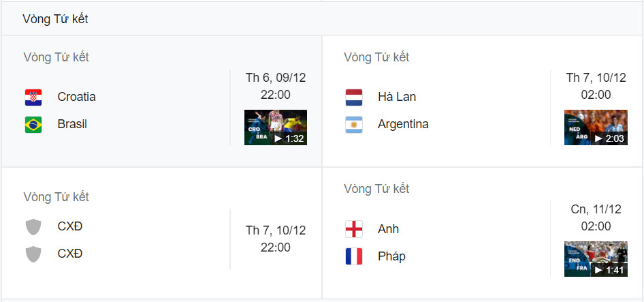This screenshot has width=644, height=302.
Task: Open the Croatia team name link
Action: [76, 97]
